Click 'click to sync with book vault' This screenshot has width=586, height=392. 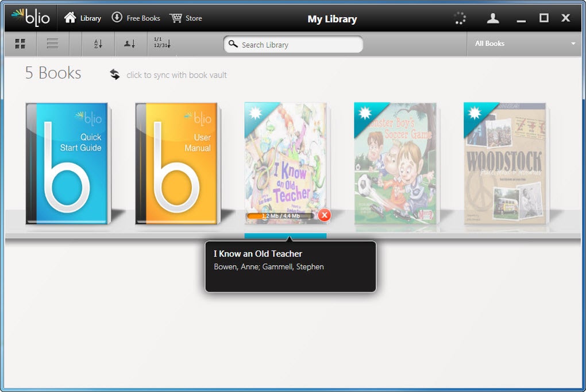coord(176,75)
